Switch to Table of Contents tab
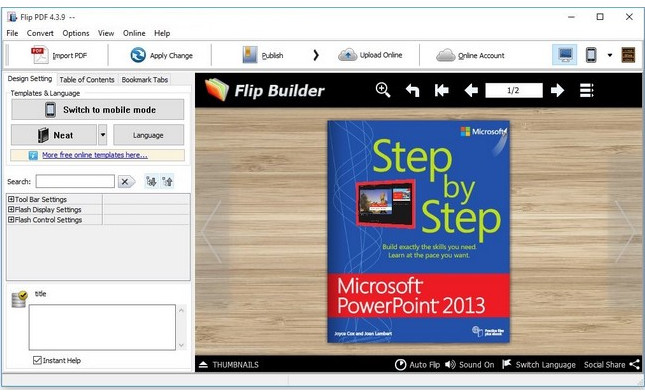This screenshot has width=645, height=392. point(87,80)
